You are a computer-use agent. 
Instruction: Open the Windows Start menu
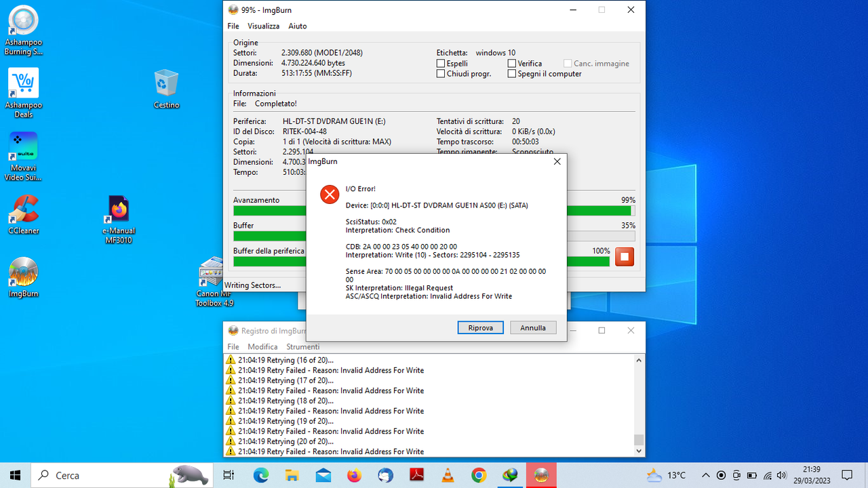[x=16, y=475]
